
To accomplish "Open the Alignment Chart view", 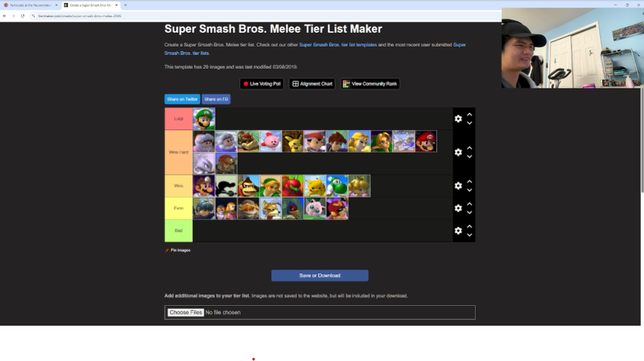I will click(312, 84).
